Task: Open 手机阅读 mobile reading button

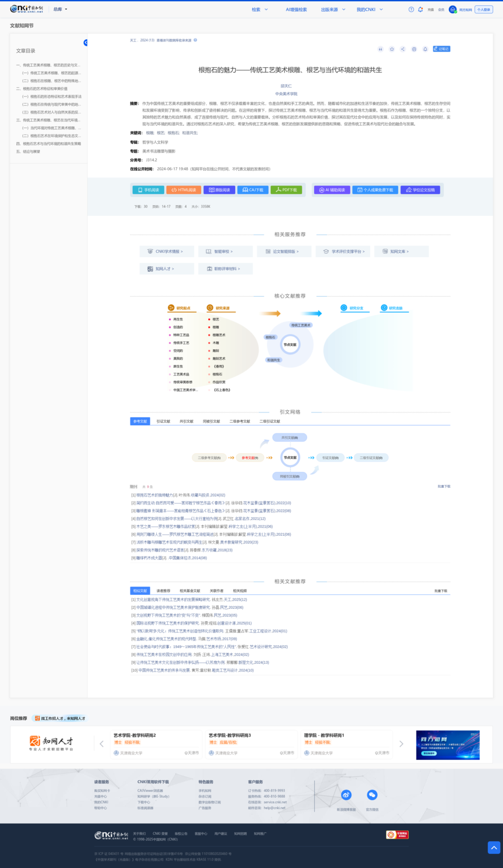Action: 148,190
